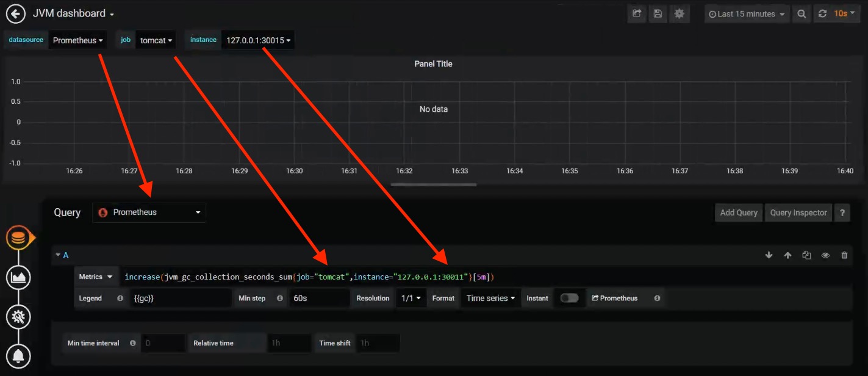This screenshot has height=376, width=868.
Task: Click the Min step input field
Action: pyautogui.click(x=317, y=298)
